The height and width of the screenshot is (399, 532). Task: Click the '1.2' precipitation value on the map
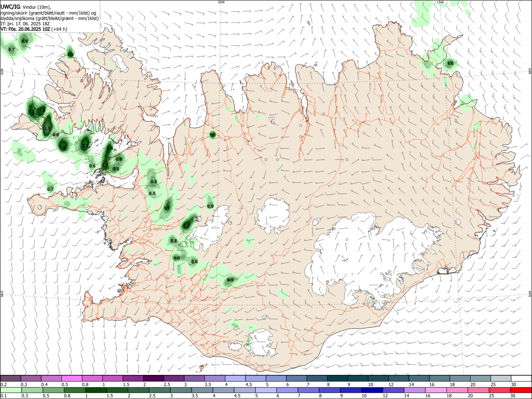(31, 112)
